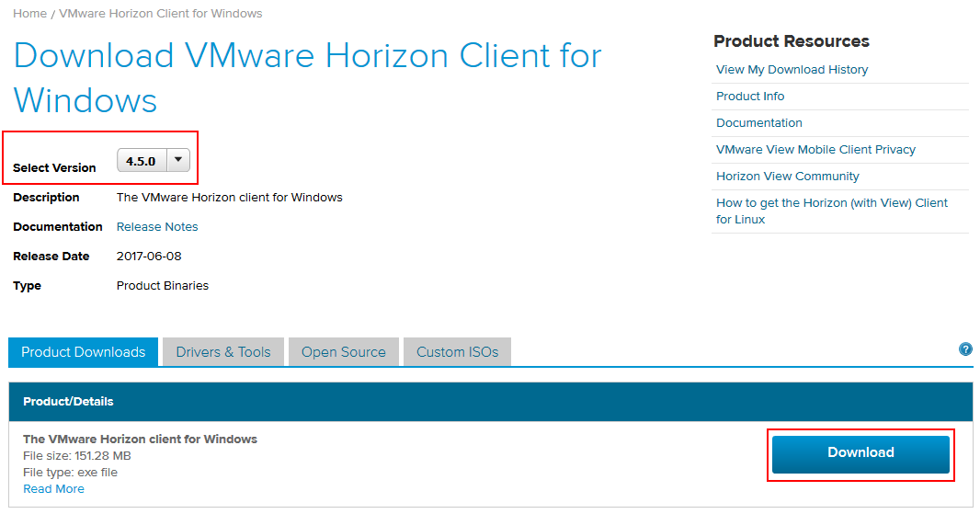980x514 pixels.
Task: Open the Product Info resource link
Action: 750,97
